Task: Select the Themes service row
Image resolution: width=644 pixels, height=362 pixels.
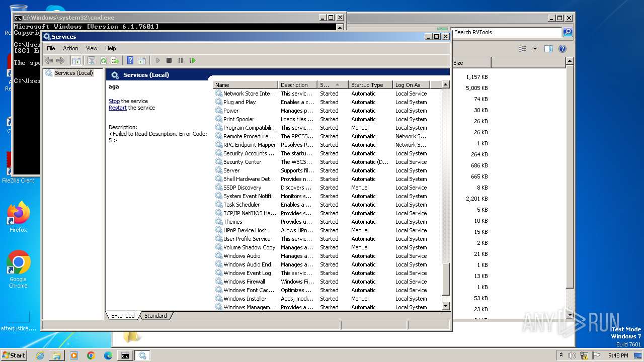Action: pos(327,222)
